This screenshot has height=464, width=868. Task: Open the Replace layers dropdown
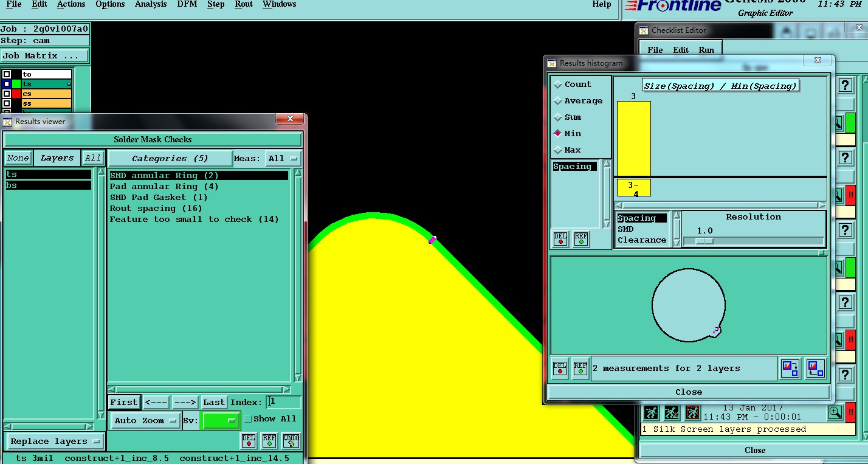[55, 441]
